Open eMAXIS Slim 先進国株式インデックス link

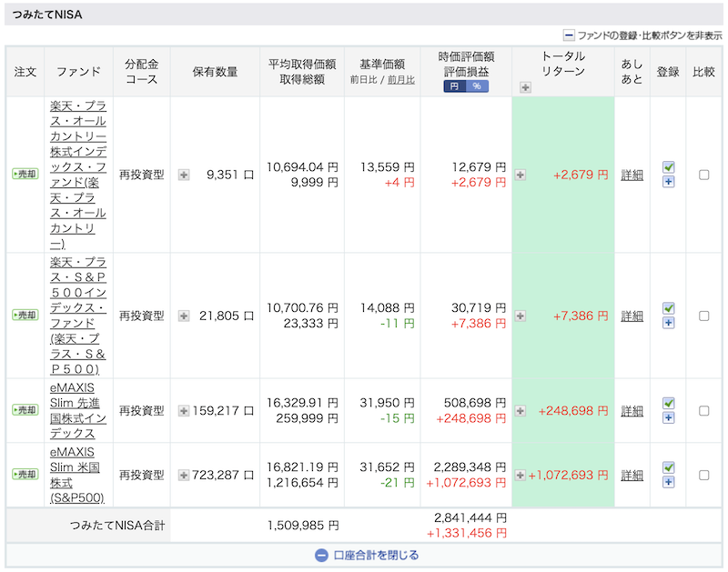pyautogui.click(x=78, y=410)
